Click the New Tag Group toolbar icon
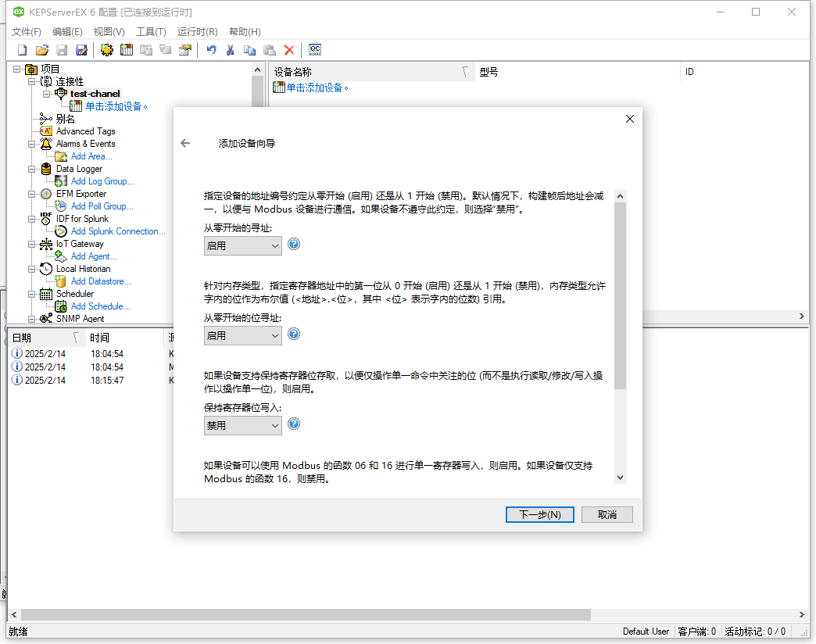The width and height of the screenshot is (816, 644). [146, 50]
